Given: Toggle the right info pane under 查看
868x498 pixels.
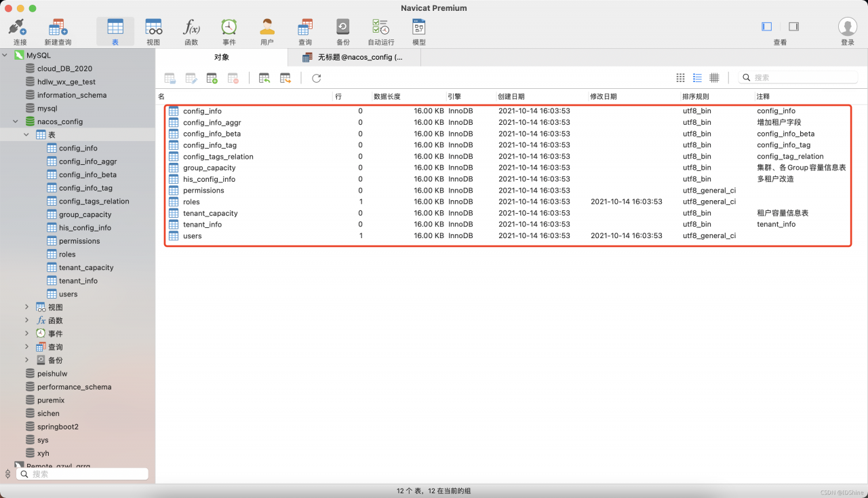Looking at the screenshot, I should [x=794, y=26].
